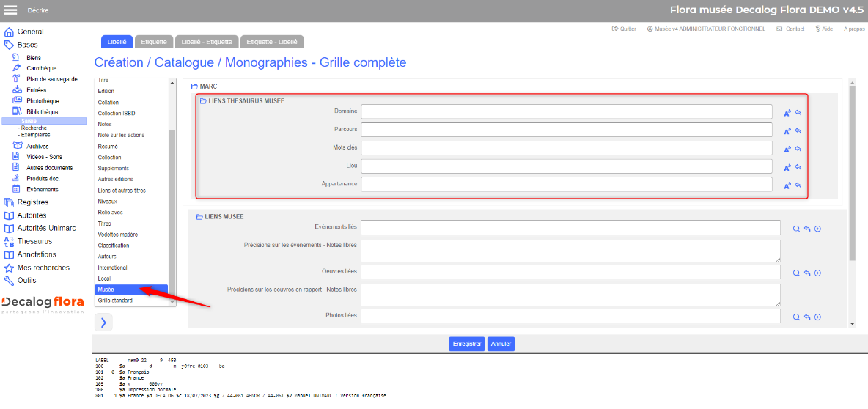868x409 pixels.
Task: Click the Quitter logout icon
Action: (614, 29)
